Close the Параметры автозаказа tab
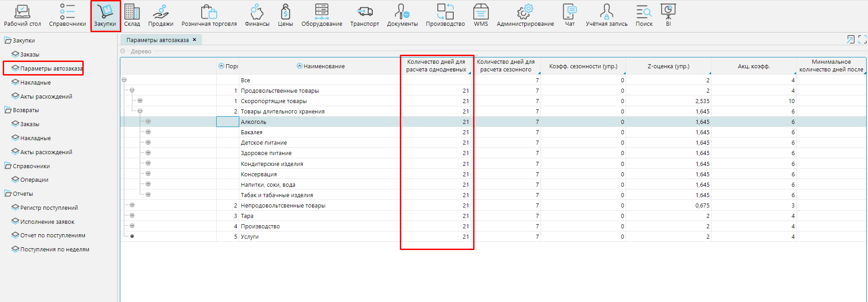The height and width of the screenshot is (302, 868). coord(194,40)
